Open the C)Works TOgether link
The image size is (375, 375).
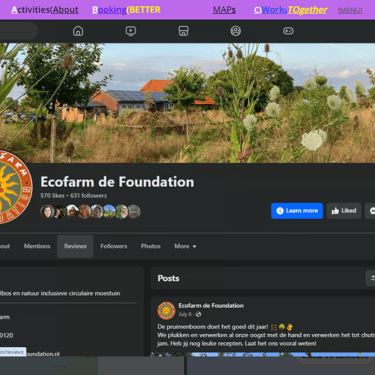pos(291,10)
